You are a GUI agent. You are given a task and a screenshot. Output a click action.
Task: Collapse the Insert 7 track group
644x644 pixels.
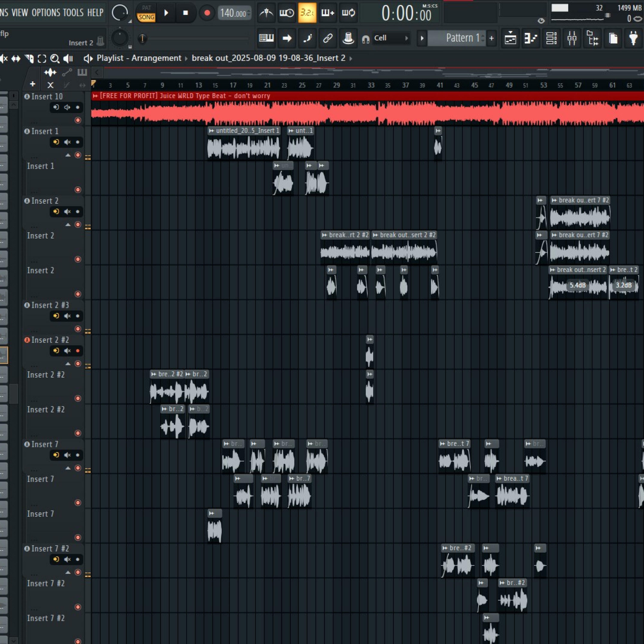[x=68, y=468]
